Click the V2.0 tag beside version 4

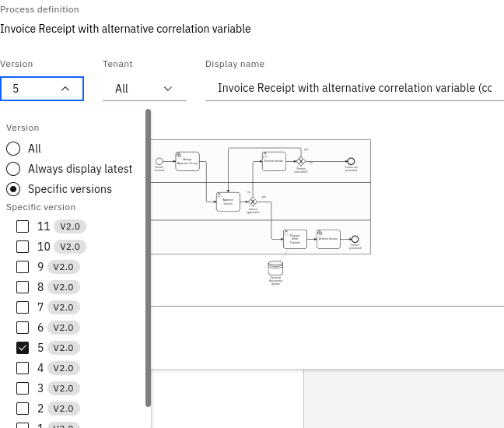point(64,368)
